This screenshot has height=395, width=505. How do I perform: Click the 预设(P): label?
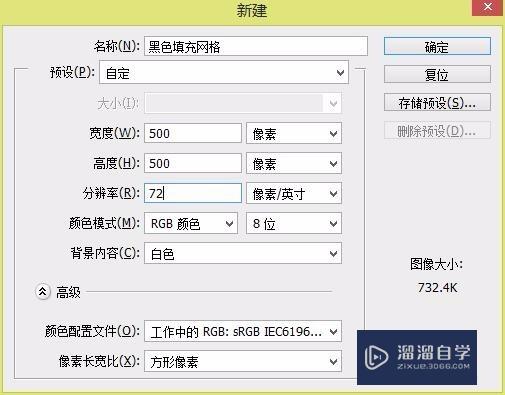tap(72, 72)
